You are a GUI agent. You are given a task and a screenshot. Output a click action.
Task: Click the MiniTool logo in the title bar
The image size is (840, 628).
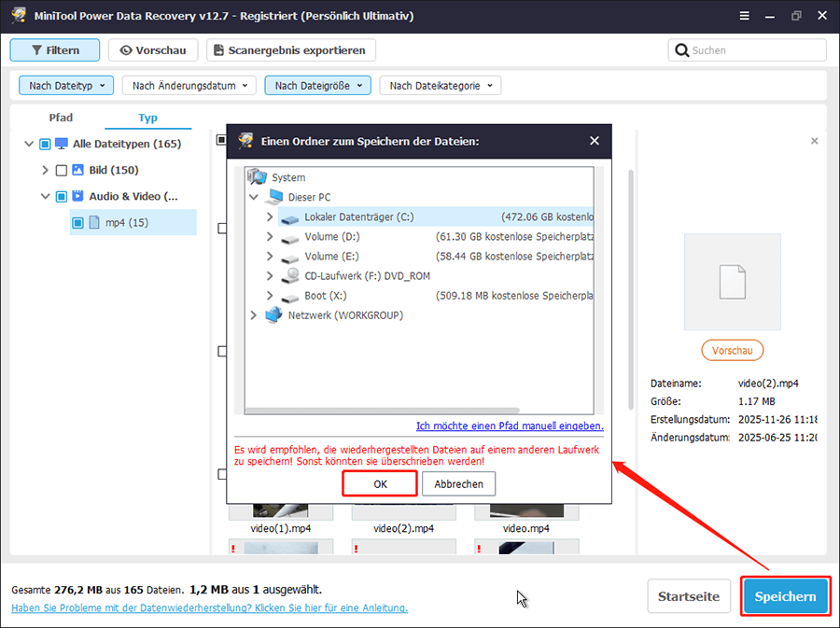click(17, 15)
